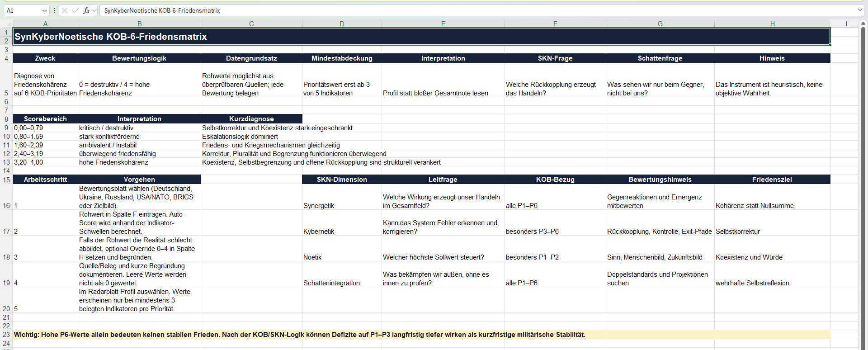Select the SynKyberNoetische KOB-6-Friedensmatrix title cell
This screenshot has width=868, height=350.
pos(421,37)
